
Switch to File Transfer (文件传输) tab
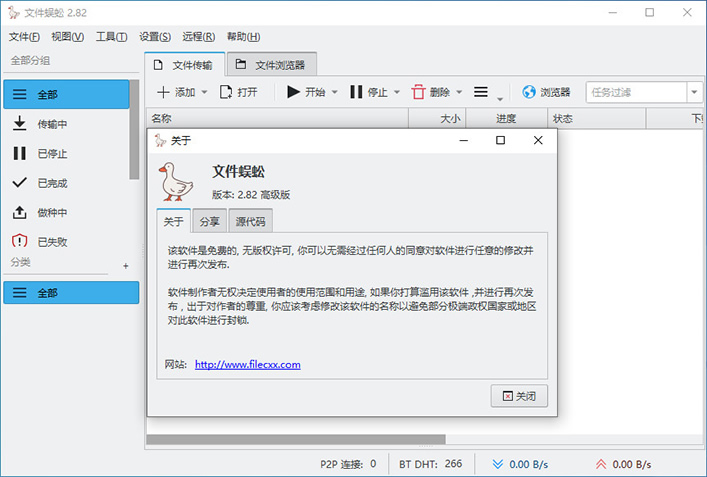(x=184, y=65)
